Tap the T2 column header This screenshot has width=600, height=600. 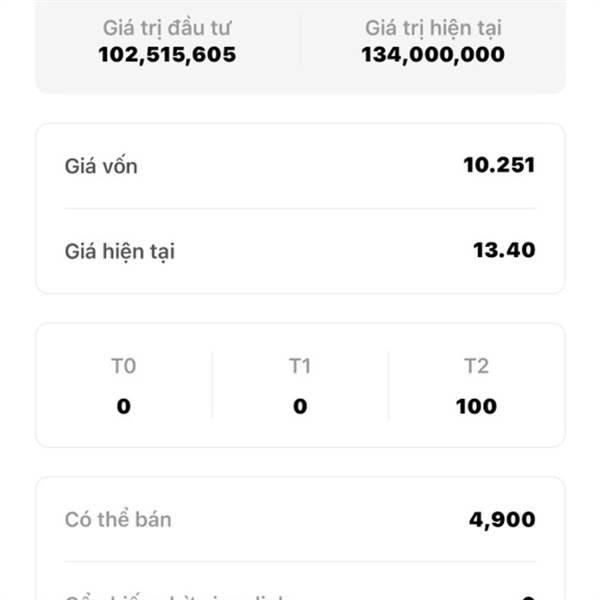(476, 367)
